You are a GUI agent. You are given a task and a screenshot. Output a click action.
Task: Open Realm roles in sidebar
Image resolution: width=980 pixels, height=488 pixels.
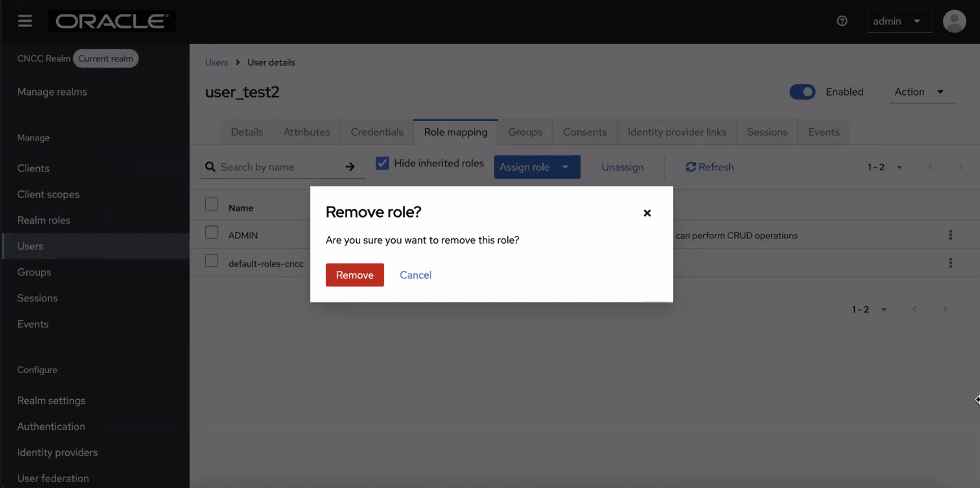tap(96, 220)
